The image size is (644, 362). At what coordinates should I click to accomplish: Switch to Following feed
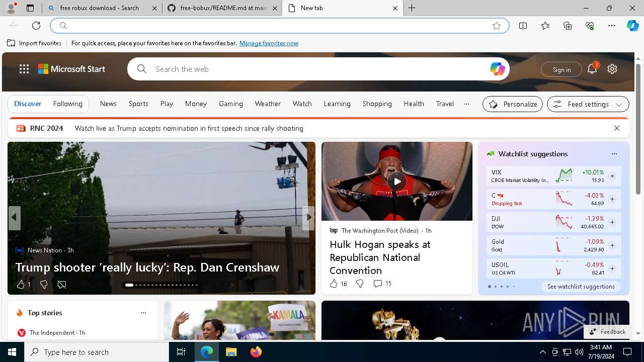click(67, 104)
